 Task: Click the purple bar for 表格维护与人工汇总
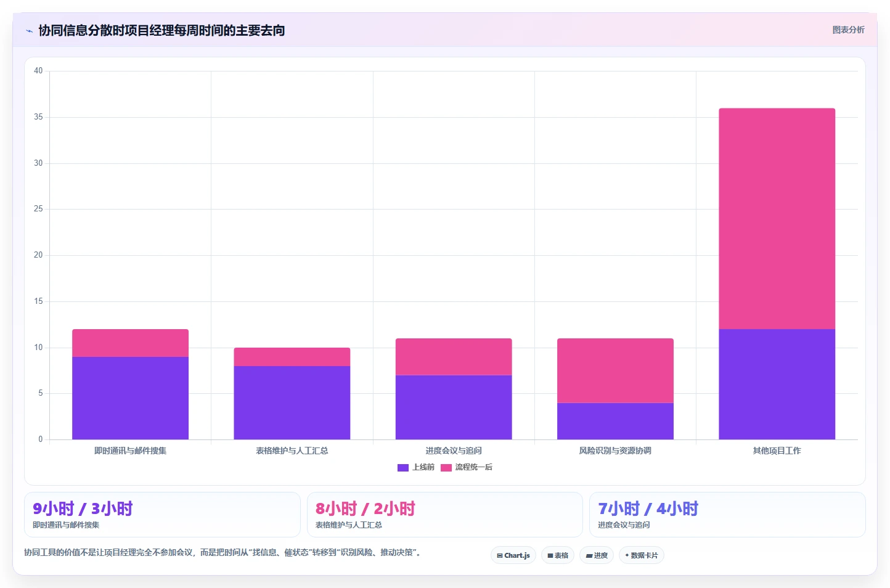(292, 402)
